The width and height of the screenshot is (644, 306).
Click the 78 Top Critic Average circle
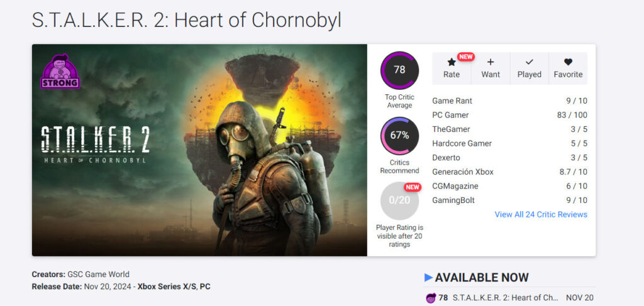(399, 70)
